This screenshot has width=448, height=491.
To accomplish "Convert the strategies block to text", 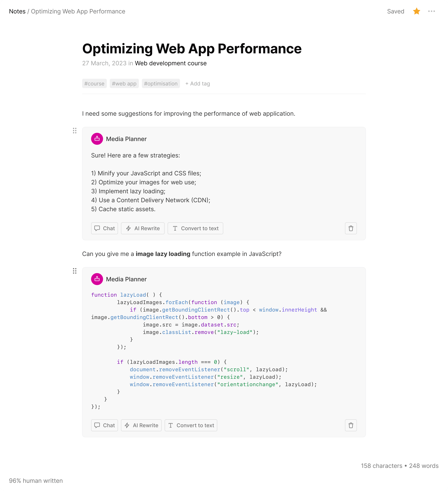I will pyautogui.click(x=195, y=228).
